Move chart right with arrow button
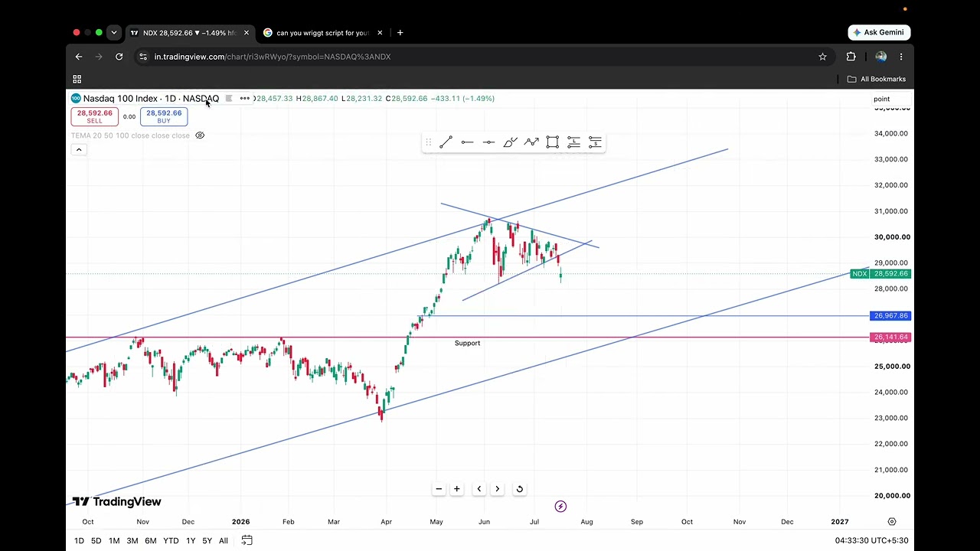Screen dimensions: 980x551 [x=497, y=489]
